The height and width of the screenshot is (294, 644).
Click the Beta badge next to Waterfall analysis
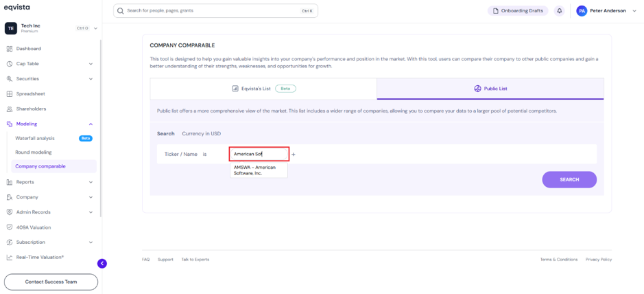pos(86,138)
